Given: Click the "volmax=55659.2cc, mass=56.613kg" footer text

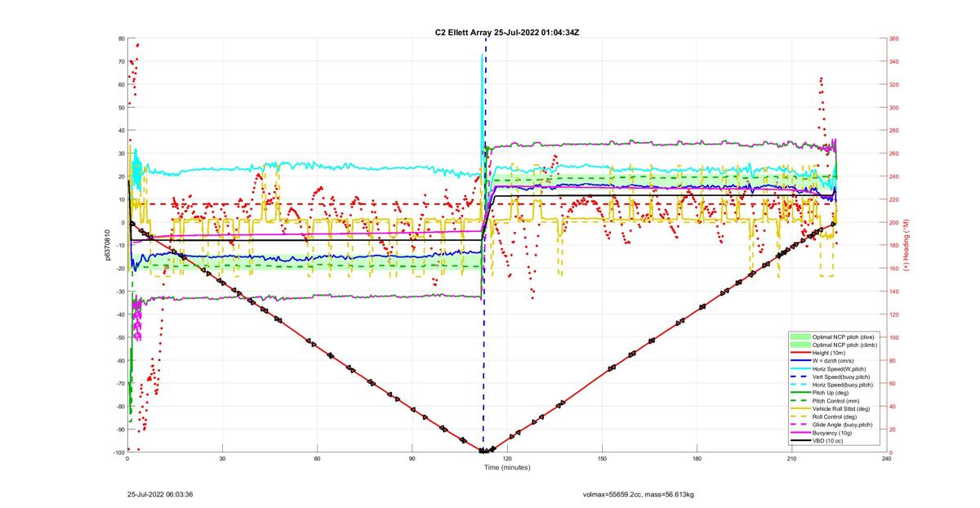Looking at the screenshot, I should tap(638, 494).
